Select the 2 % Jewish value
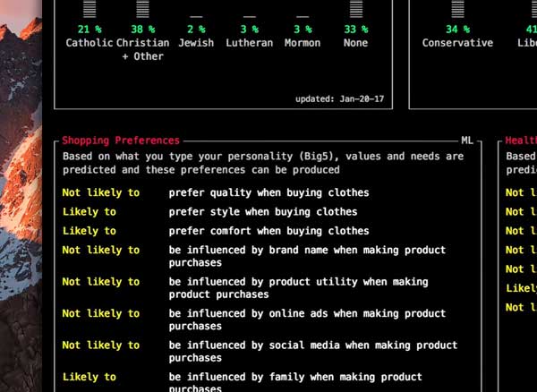537x392 pixels. (196, 30)
